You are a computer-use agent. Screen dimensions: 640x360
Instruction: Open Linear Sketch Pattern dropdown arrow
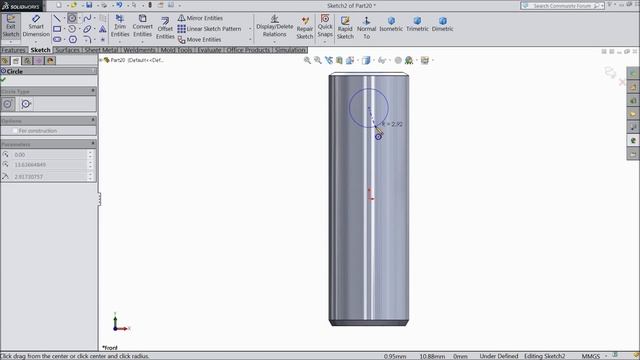coord(250,29)
